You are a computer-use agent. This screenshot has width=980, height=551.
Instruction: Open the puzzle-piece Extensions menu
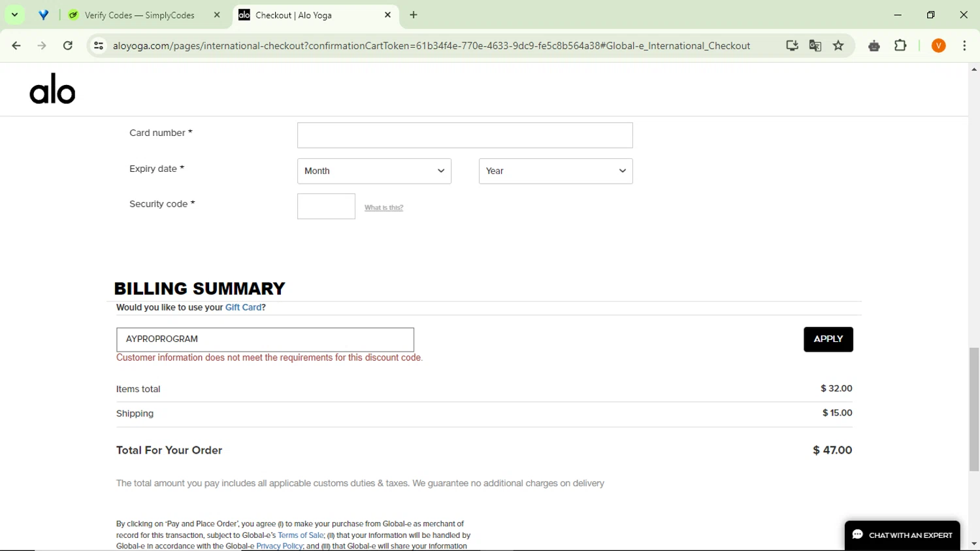pyautogui.click(x=900, y=46)
